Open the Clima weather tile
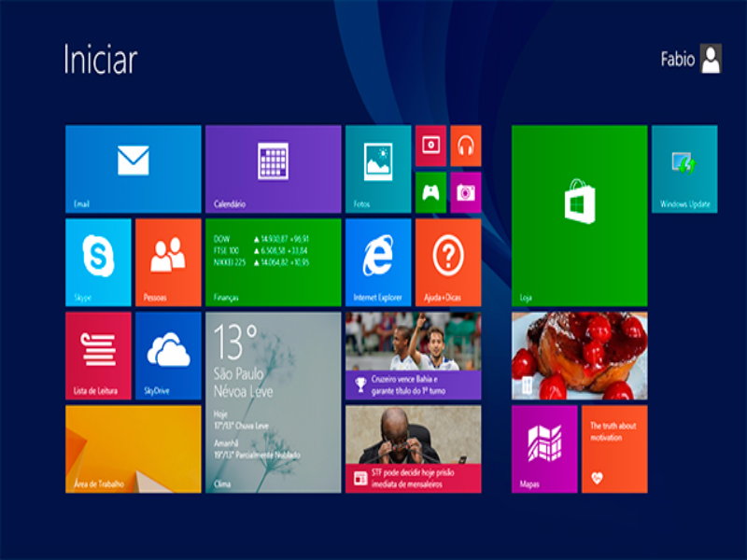The width and height of the screenshot is (747, 560). click(x=274, y=402)
